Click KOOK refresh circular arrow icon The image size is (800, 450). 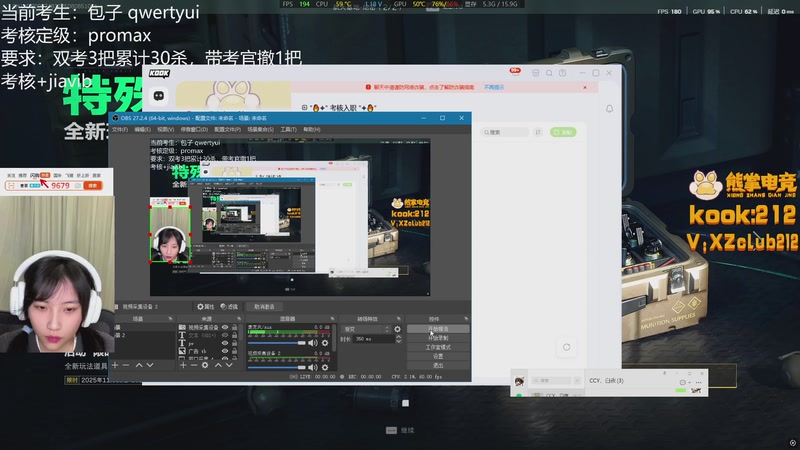click(566, 347)
